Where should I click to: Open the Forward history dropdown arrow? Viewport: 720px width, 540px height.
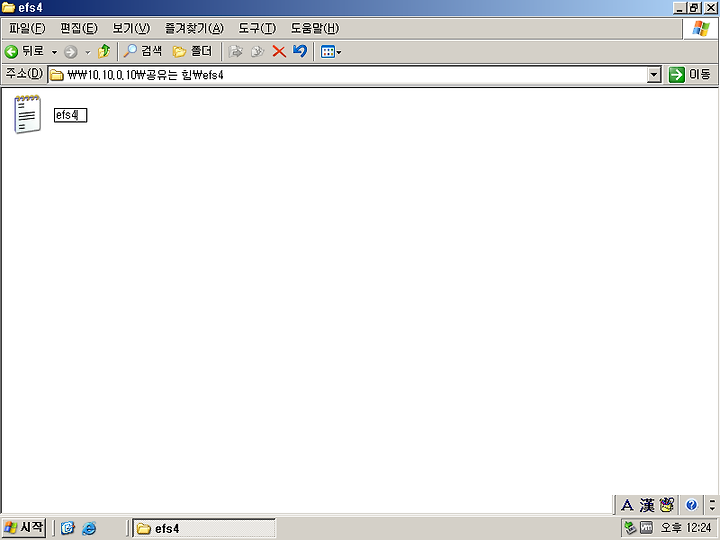87,52
